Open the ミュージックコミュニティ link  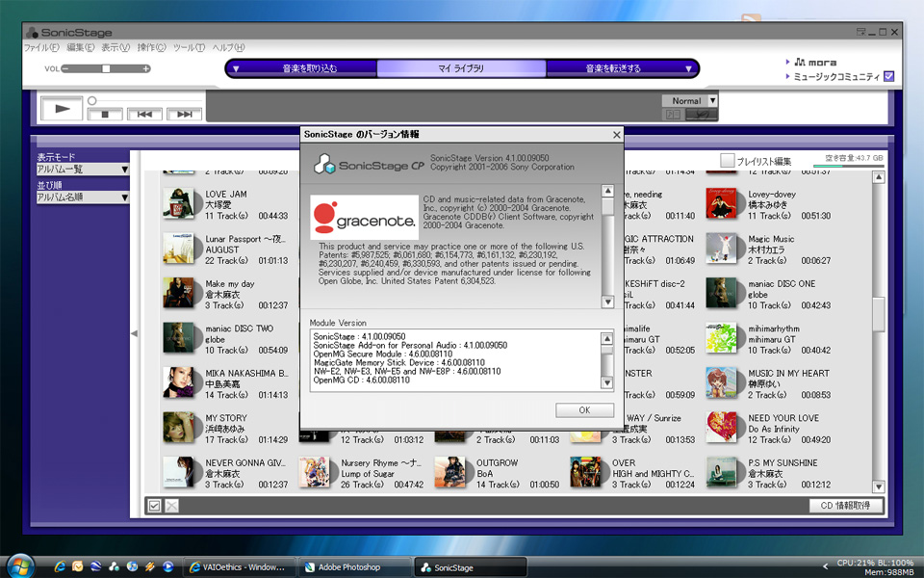click(836, 77)
